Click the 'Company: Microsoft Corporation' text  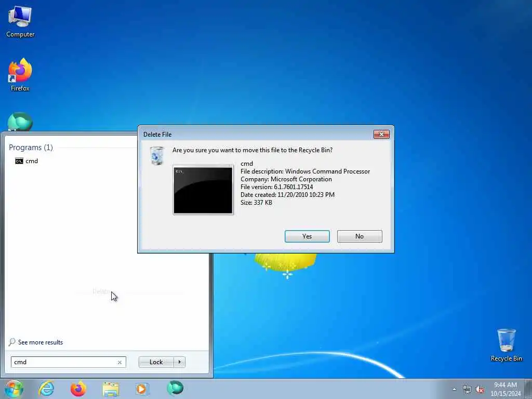tap(286, 179)
